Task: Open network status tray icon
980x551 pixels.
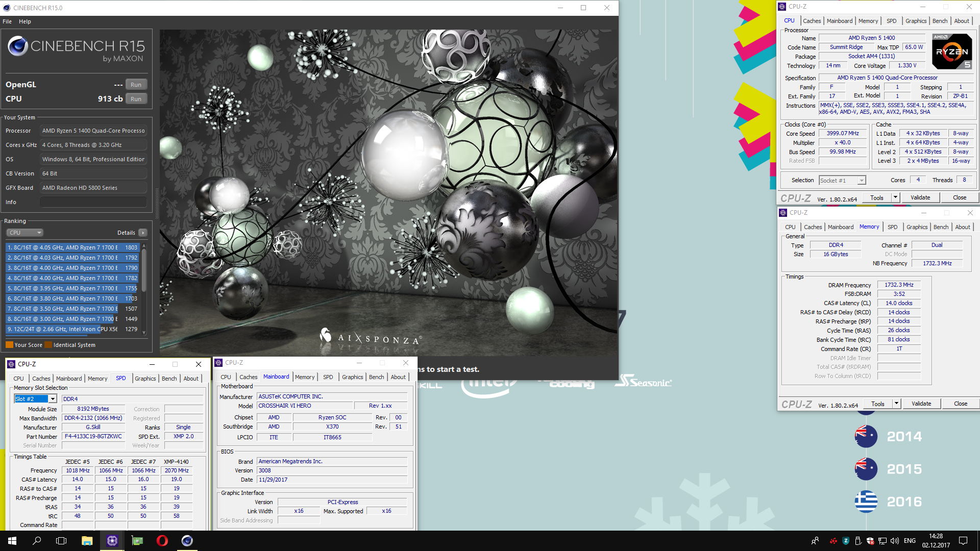Action: click(883, 541)
